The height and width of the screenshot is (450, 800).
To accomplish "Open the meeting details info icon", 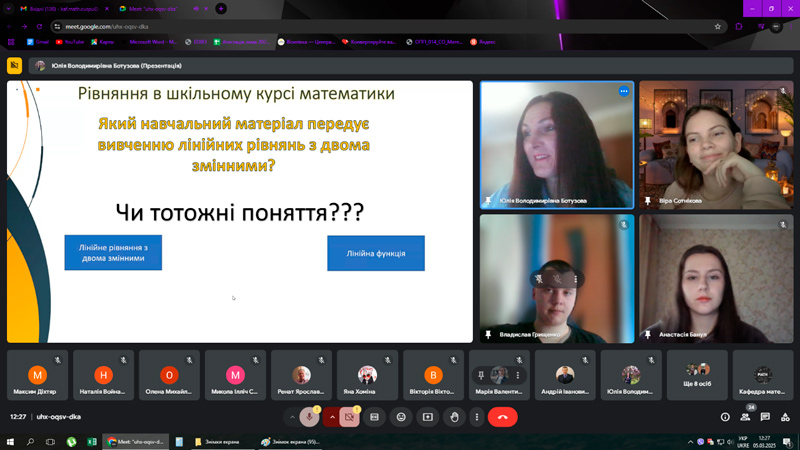I will tap(725, 417).
